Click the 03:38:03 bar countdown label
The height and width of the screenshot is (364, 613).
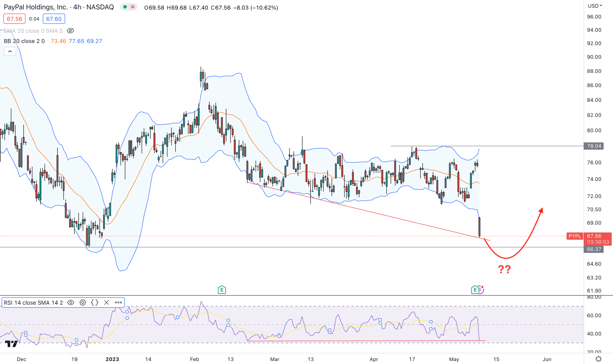(598, 242)
